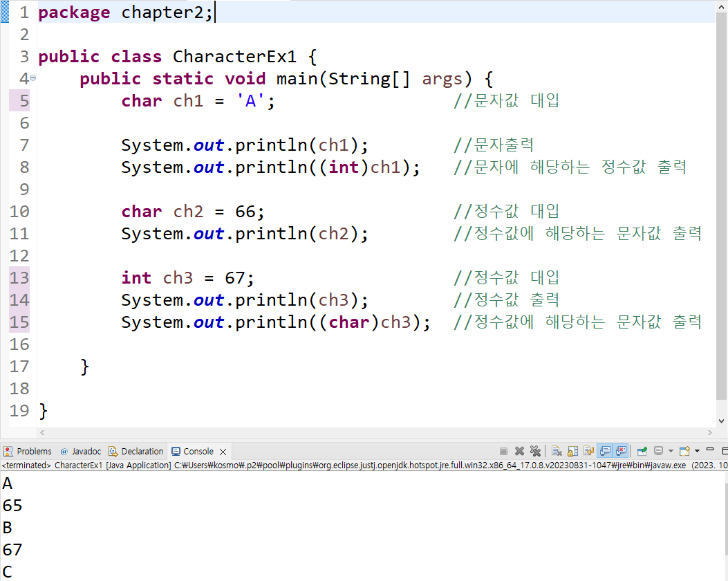Switch to the Problems tab
The image size is (728, 581).
coord(28,451)
